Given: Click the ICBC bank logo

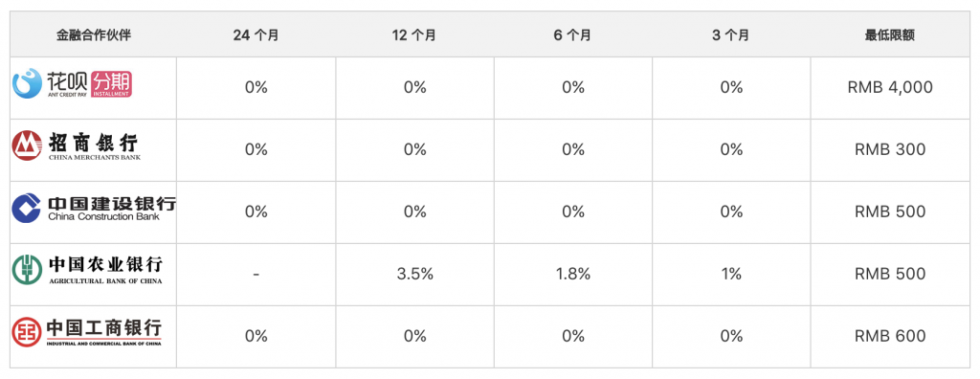Looking at the screenshot, I should pyautogui.click(x=87, y=332).
